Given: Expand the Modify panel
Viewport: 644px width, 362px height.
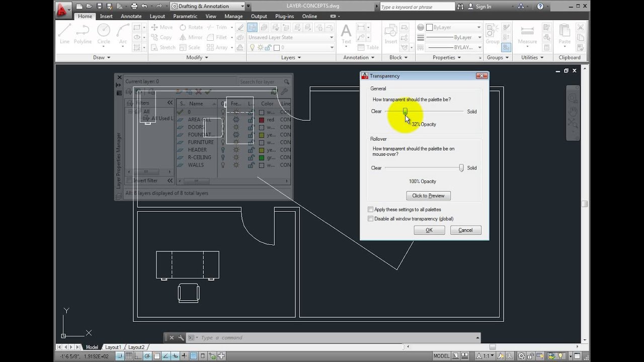Looking at the screenshot, I should coord(197,57).
